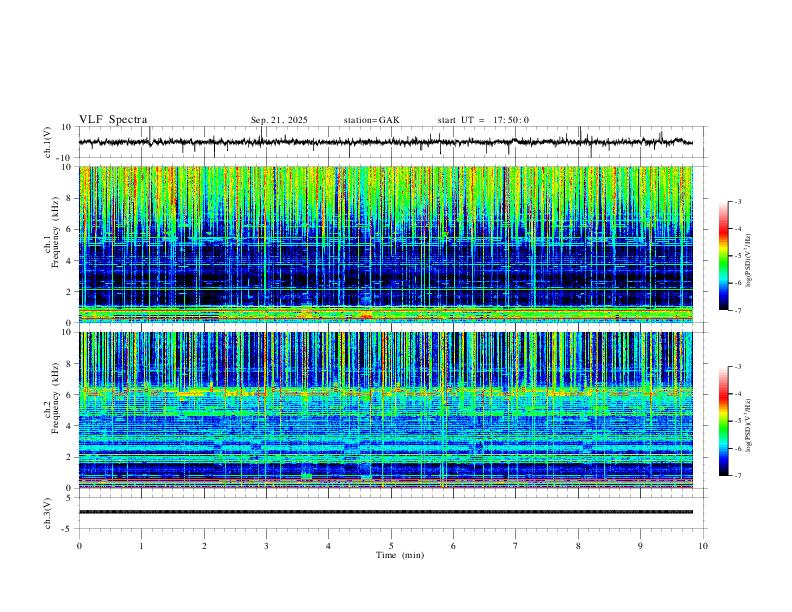The width and height of the screenshot is (792, 612).
Task: Click the "-5" tick on ch.2 colorbar
Action: [x=737, y=421]
